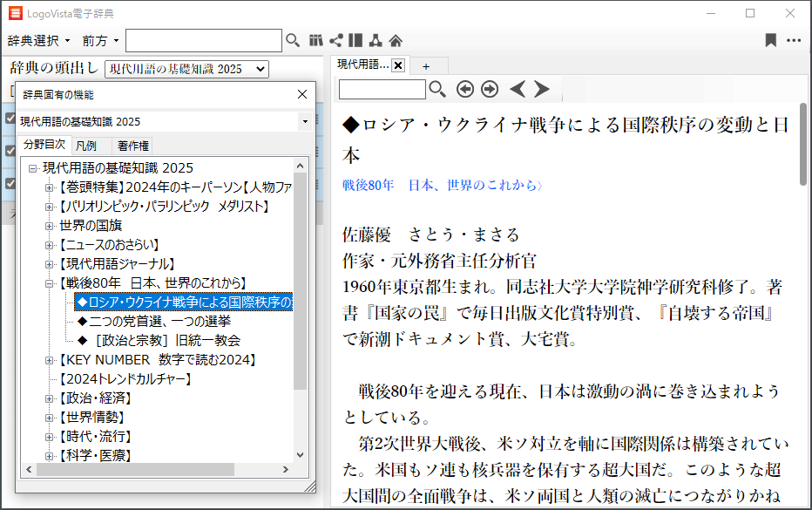Click the main toolbar search magnifier icon

tap(293, 40)
